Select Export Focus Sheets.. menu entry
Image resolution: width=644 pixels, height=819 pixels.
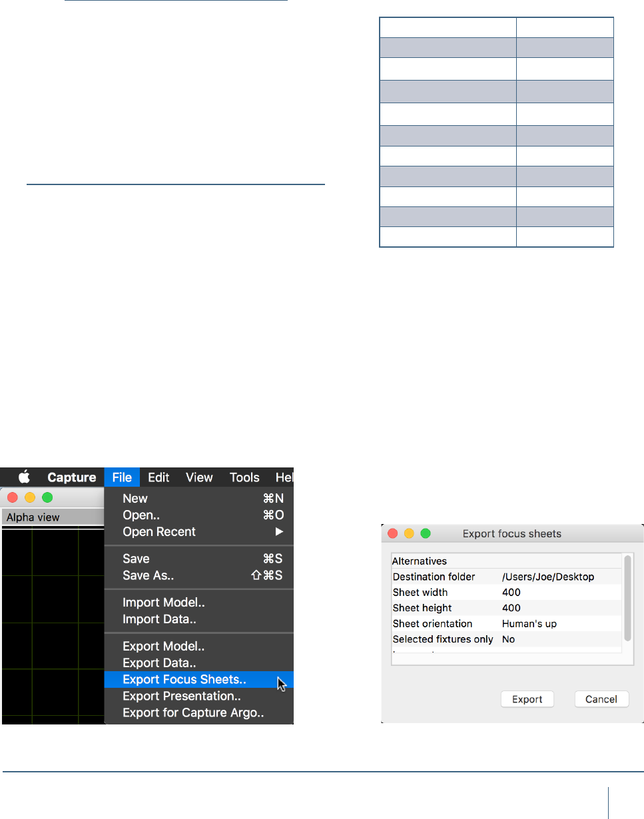(x=199, y=679)
